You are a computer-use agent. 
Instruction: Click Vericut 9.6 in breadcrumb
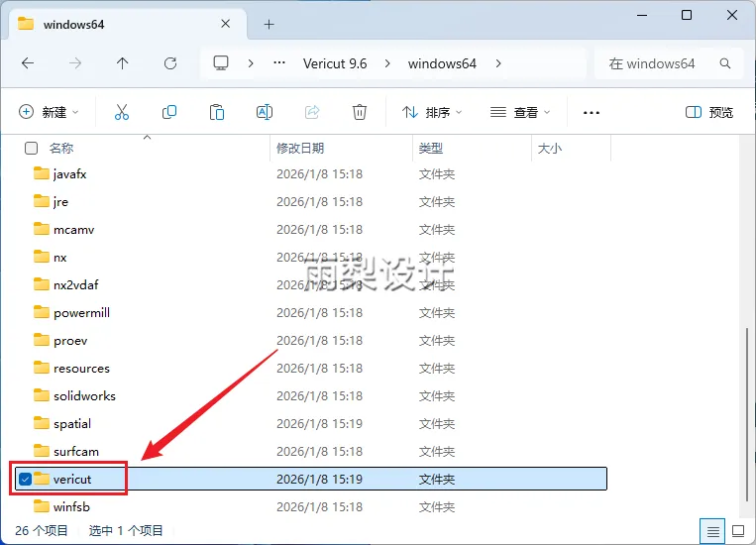point(335,63)
